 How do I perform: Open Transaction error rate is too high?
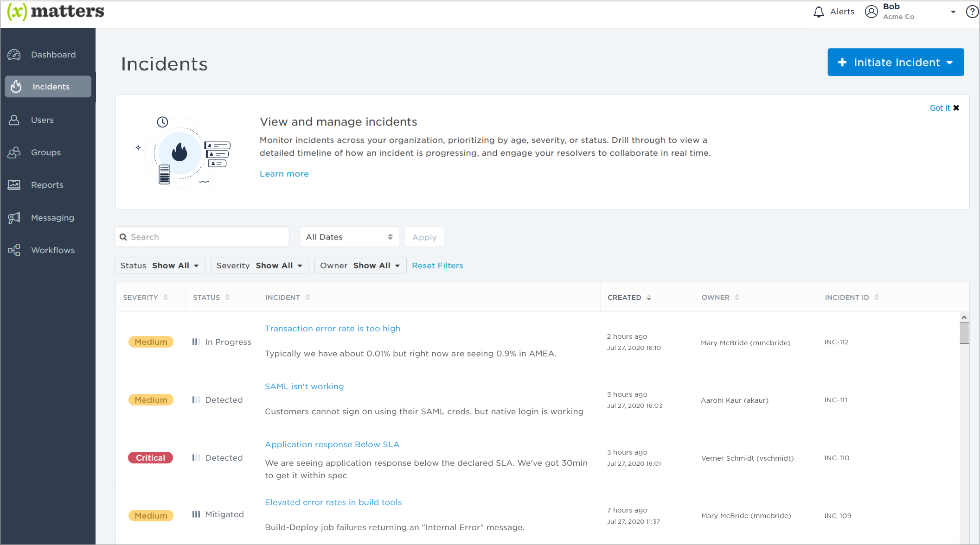[333, 329]
